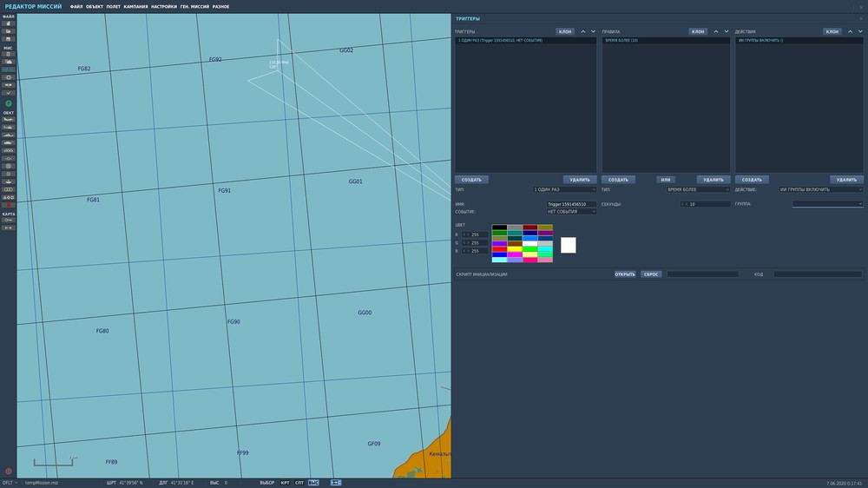This screenshot has width=868, height=488.
Task: Toggle КРТ map view mode
Action: point(285,483)
